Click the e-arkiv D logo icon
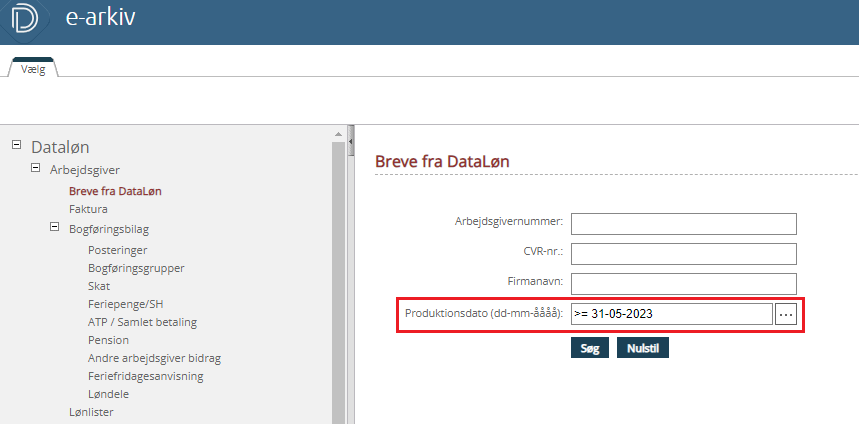The image size is (859, 425). point(24,18)
